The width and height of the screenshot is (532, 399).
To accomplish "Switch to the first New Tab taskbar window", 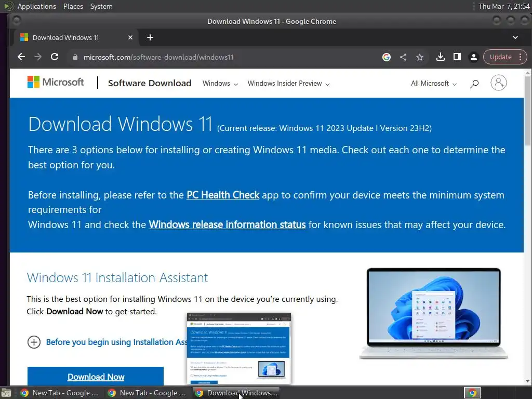I will point(59,393).
